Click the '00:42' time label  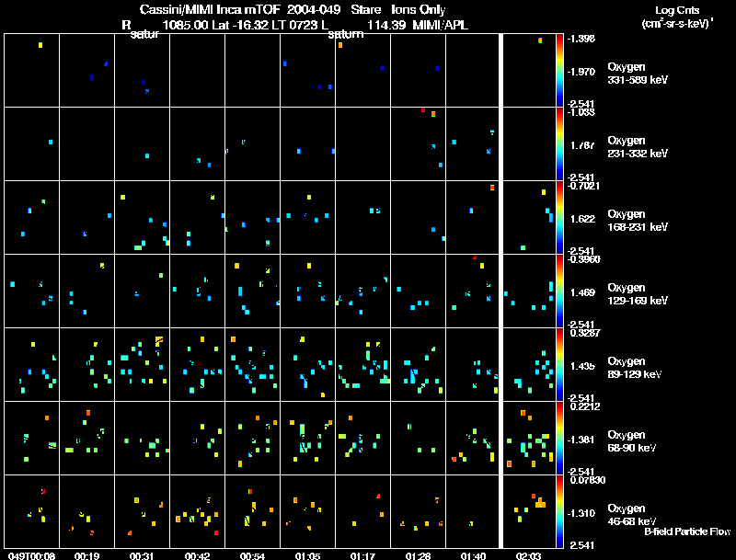[197, 555]
